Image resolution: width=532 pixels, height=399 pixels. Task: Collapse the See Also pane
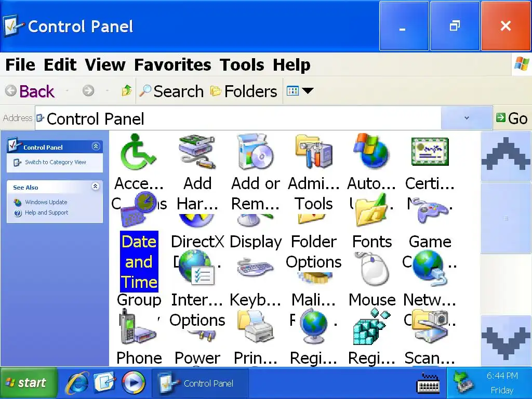[96, 187]
